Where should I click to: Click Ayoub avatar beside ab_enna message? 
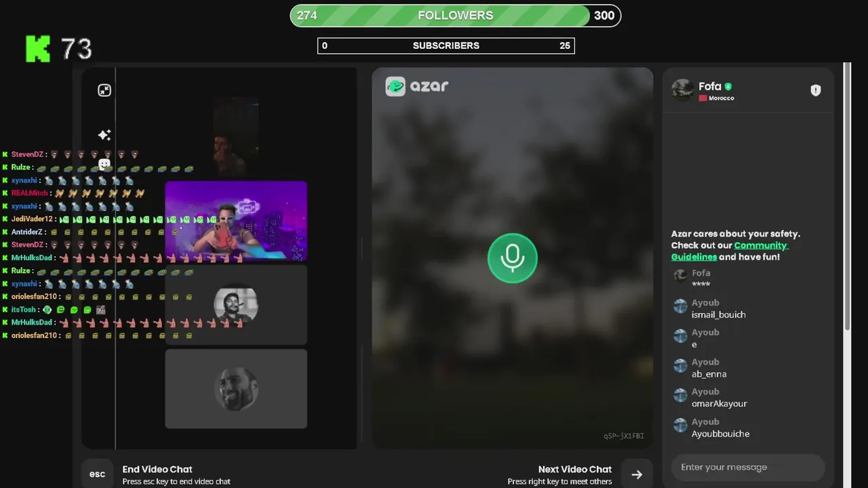(x=680, y=365)
